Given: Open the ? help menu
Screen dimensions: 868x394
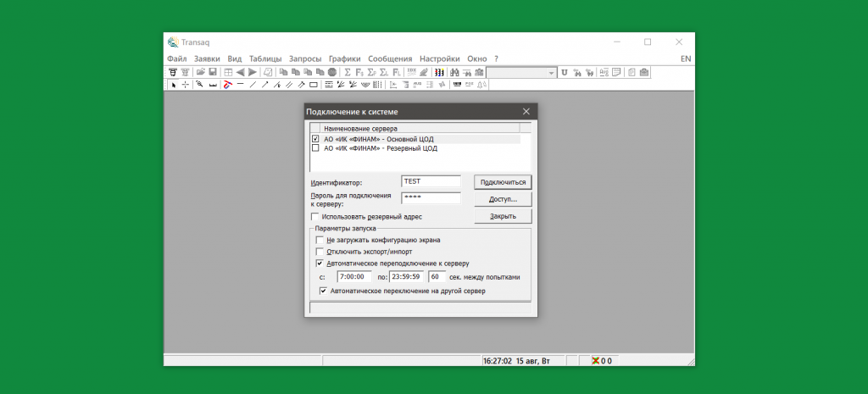Looking at the screenshot, I should [x=497, y=58].
